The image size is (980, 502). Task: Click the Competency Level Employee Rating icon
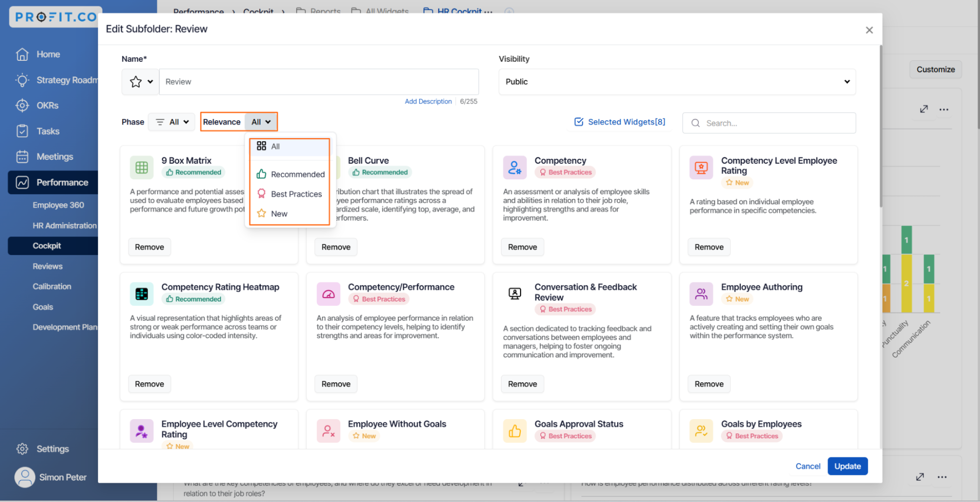click(x=702, y=168)
